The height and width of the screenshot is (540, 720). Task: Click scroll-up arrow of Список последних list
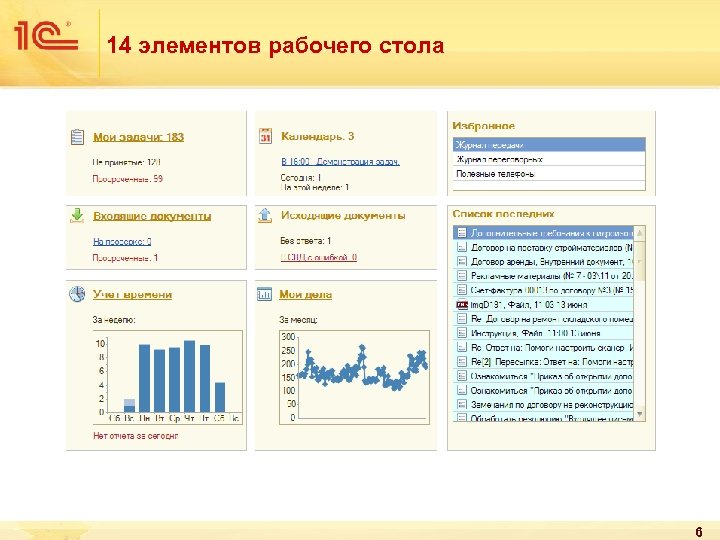tap(640, 233)
